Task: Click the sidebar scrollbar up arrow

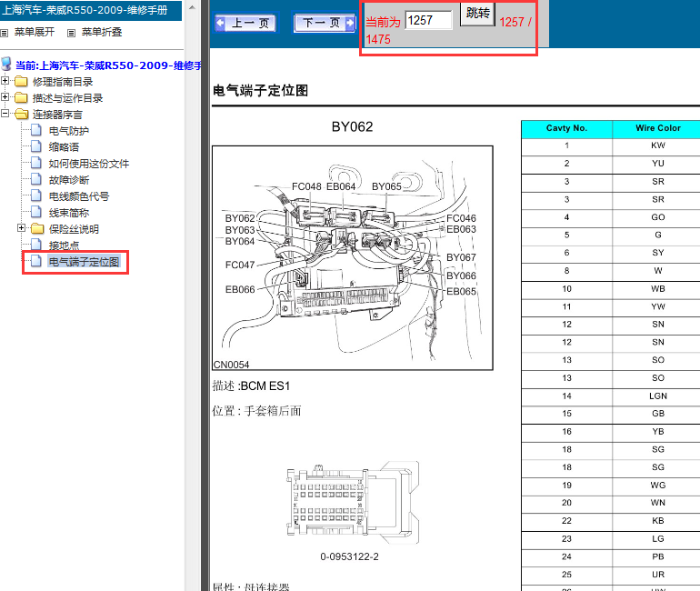Action: pos(192,7)
